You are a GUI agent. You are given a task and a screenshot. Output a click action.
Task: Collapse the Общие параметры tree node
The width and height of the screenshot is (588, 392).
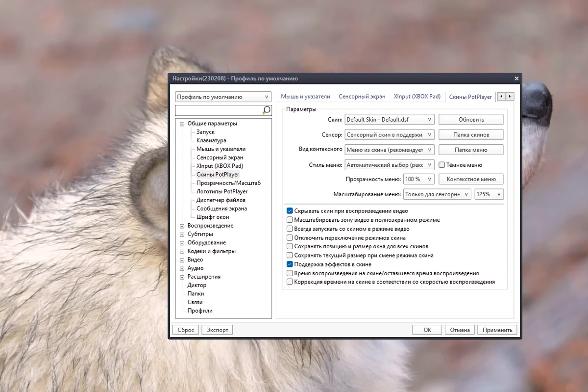coord(182,124)
